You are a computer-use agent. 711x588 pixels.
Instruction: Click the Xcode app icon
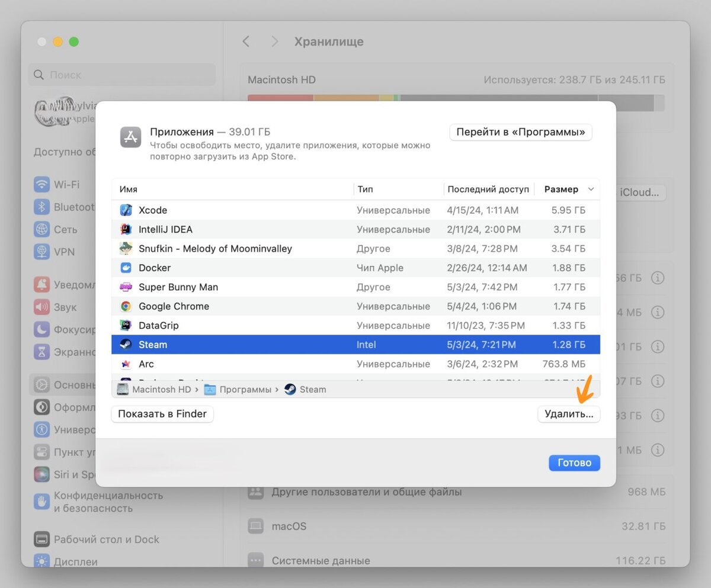[126, 210]
